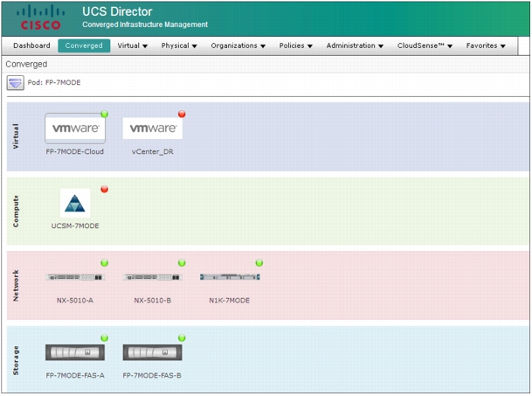532x396 pixels.
Task: Expand the Virtual menu
Action: 132,45
